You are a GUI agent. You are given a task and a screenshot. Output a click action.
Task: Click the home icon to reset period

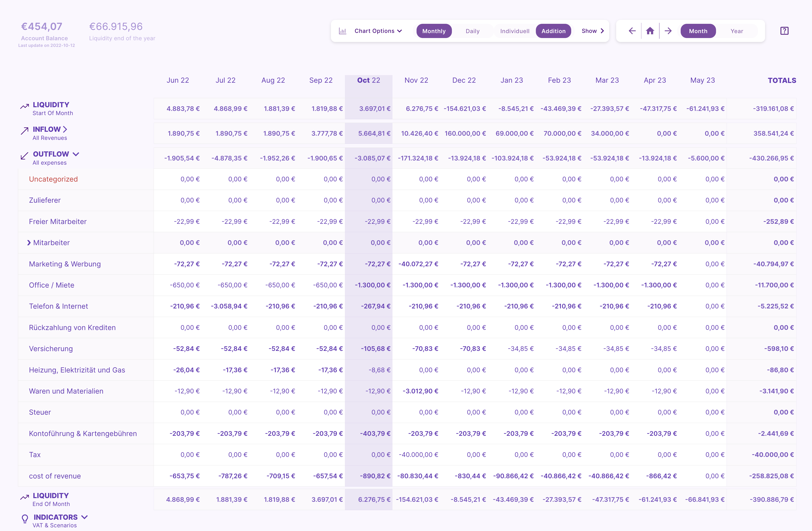(650, 31)
